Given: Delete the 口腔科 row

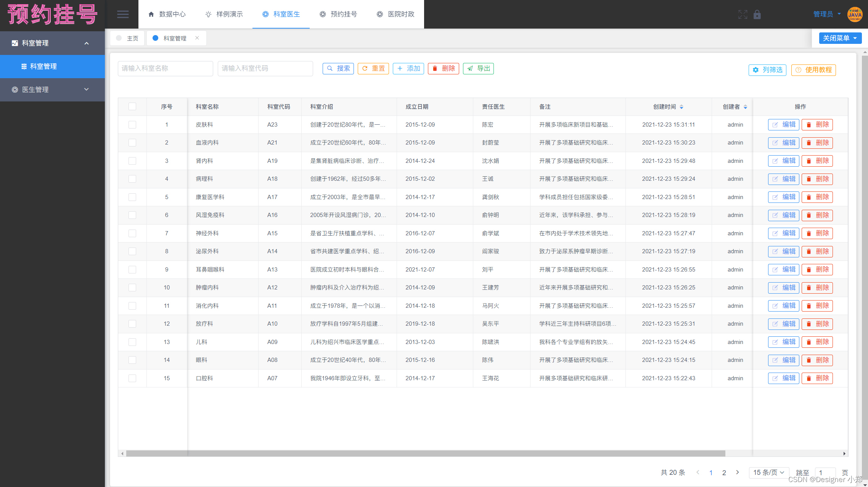Looking at the screenshot, I should click(x=817, y=378).
